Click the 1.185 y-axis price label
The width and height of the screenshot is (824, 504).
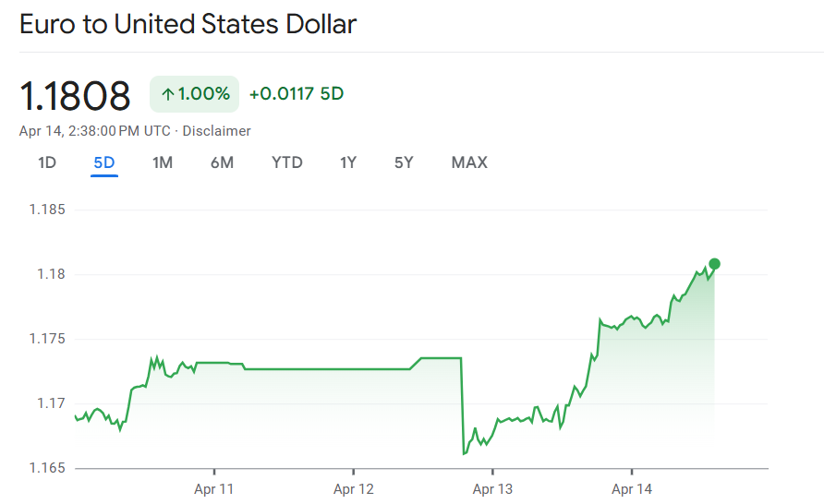(46, 210)
